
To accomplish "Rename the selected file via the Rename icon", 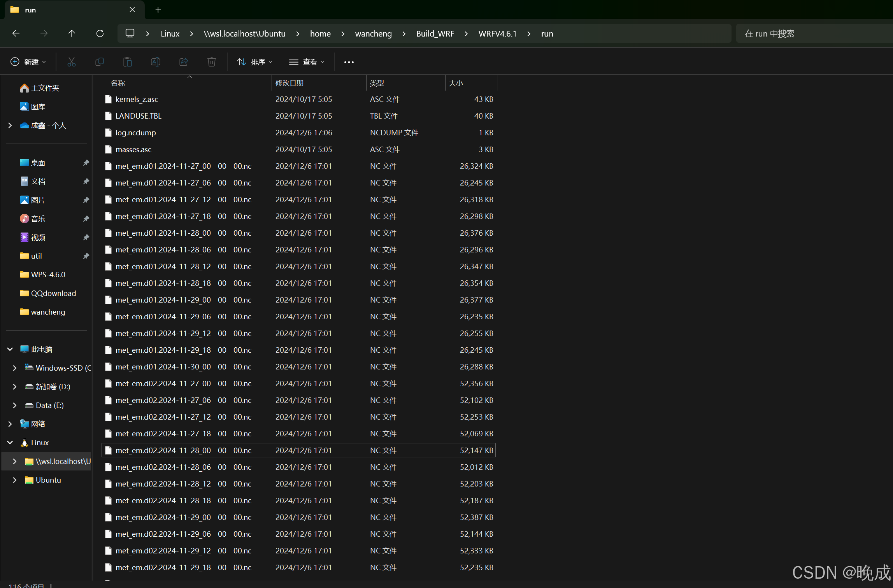I will pos(155,61).
